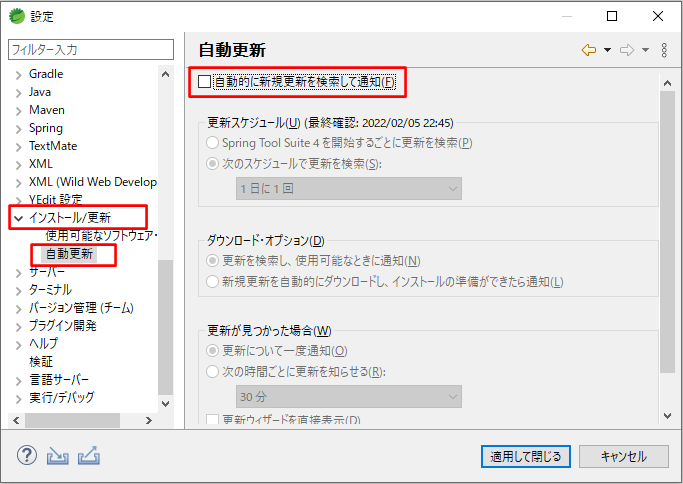Image resolution: width=683 pixels, height=484 pixels.
Task: Select 次の時間ごとに更新を知らせる radio button
Action: [212, 372]
